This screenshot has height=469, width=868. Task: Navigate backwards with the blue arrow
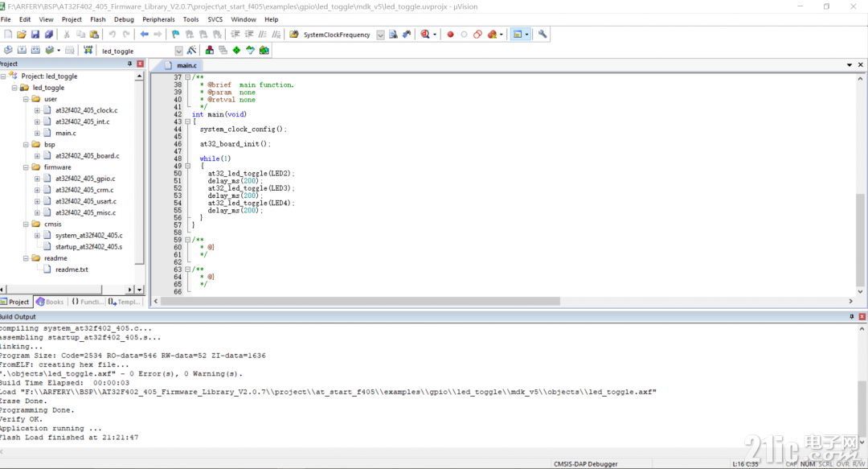144,35
